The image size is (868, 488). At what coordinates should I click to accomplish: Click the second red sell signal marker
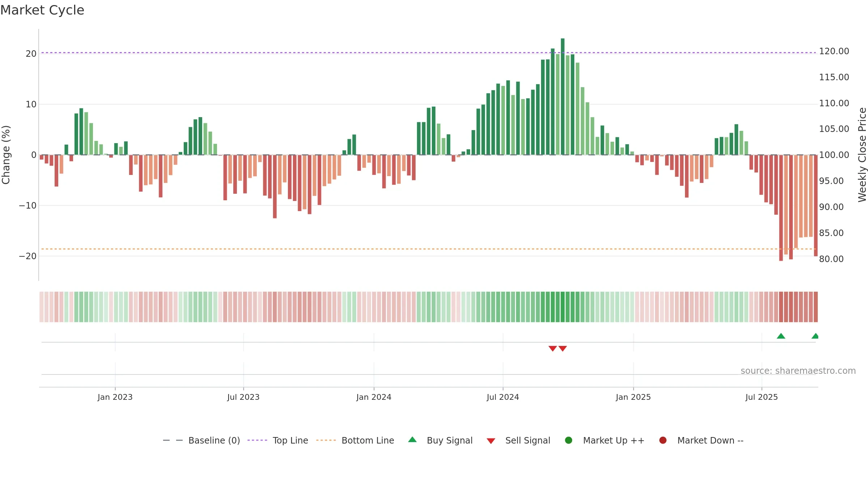coord(562,348)
